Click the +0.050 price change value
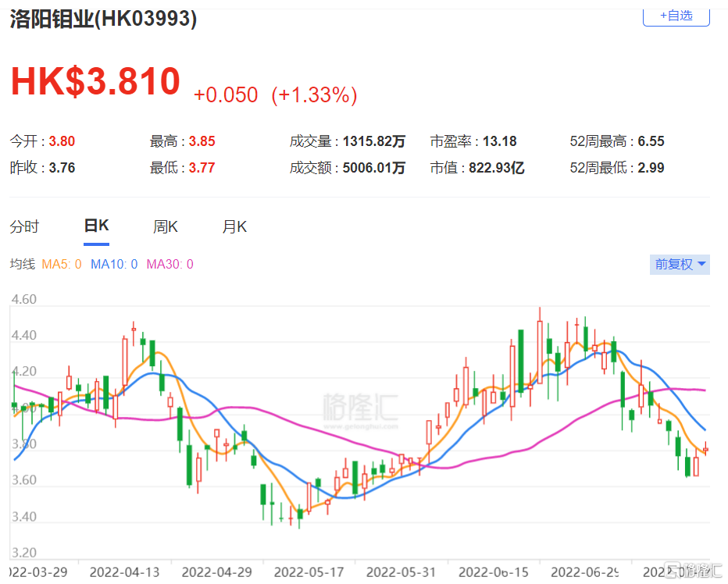Image resolution: width=728 pixels, height=584 pixels. 226,94
